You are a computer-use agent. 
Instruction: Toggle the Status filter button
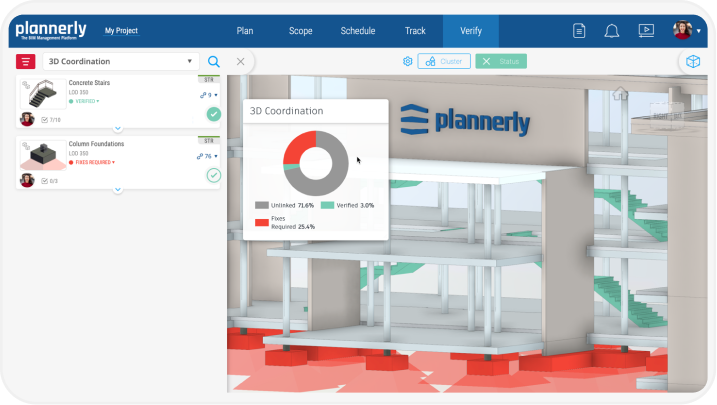coord(501,61)
